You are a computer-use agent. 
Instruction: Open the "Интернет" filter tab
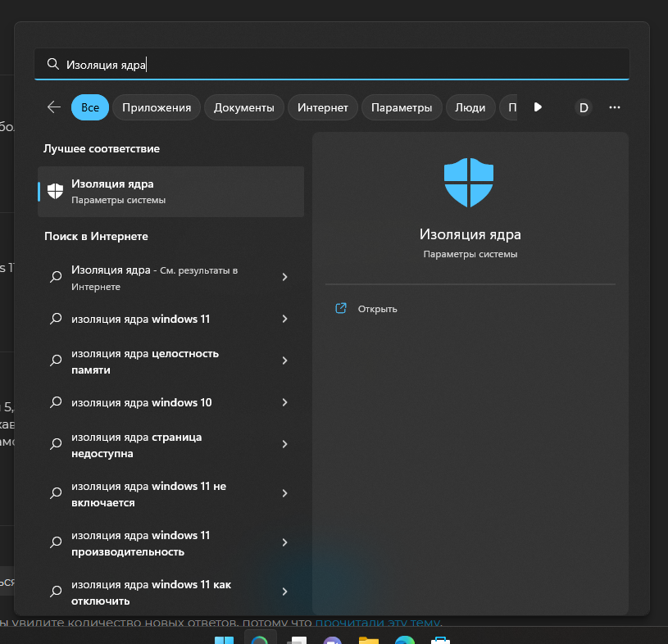click(x=322, y=107)
